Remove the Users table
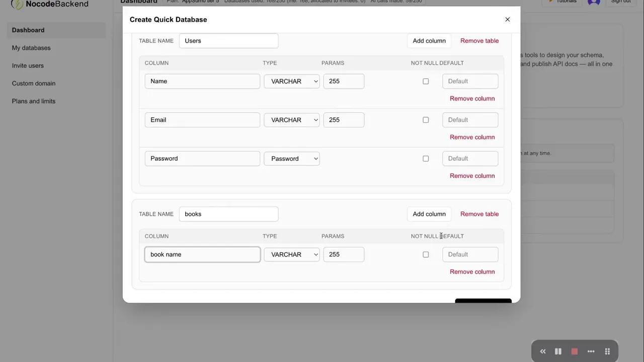 tap(479, 41)
